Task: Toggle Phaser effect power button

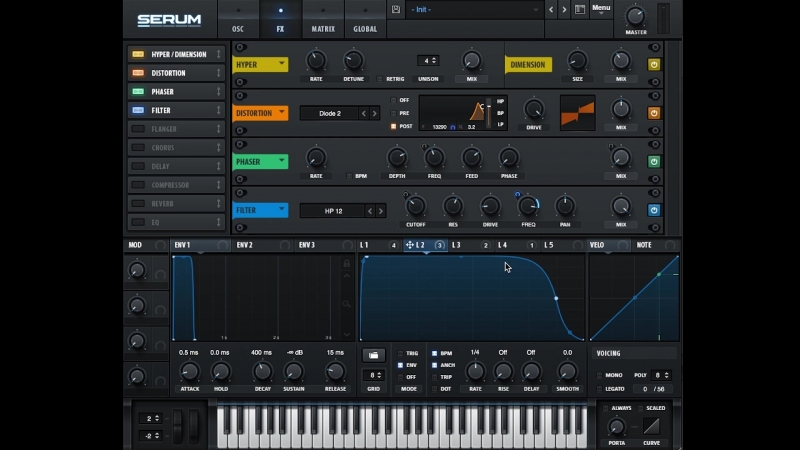Action: click(654, 162)
